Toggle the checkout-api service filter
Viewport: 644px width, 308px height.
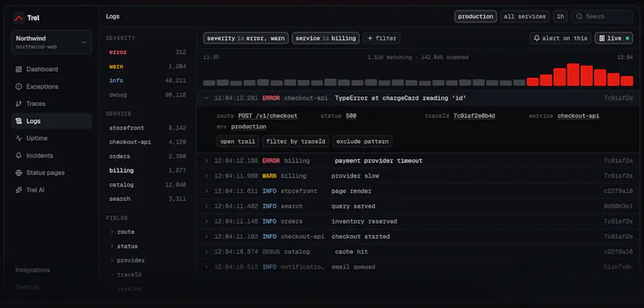tap(147, 142)
